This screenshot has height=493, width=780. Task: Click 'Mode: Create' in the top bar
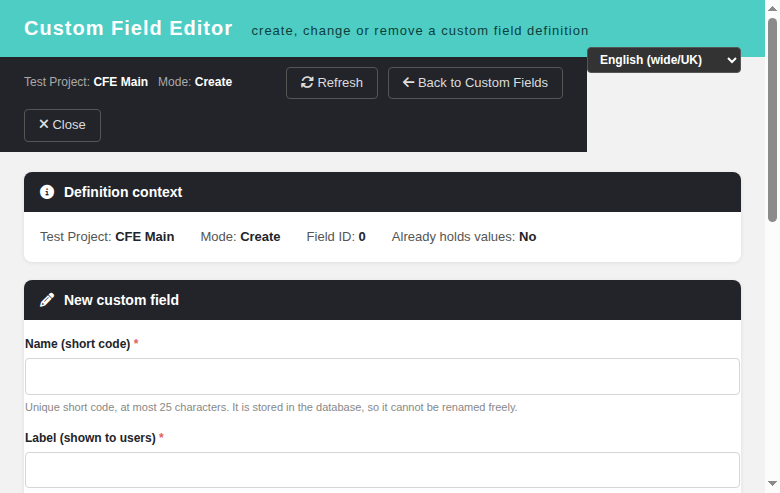pyautogui.click(x=195, y=82)
